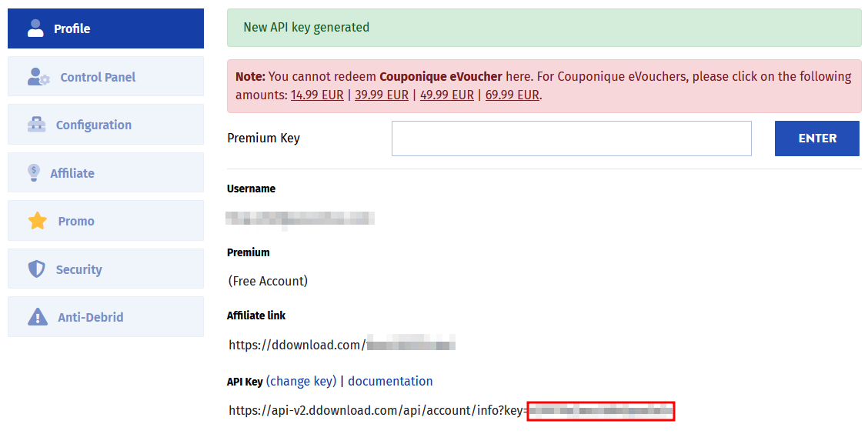Click the Promo star icon
The width and height of the screenshot is (868, 434).
click(38, 221)
